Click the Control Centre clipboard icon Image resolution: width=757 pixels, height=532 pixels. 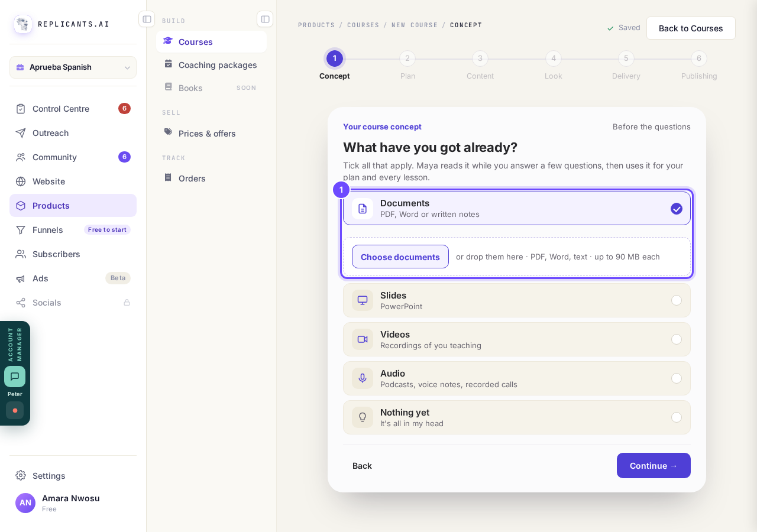click(x=21, y=109)
